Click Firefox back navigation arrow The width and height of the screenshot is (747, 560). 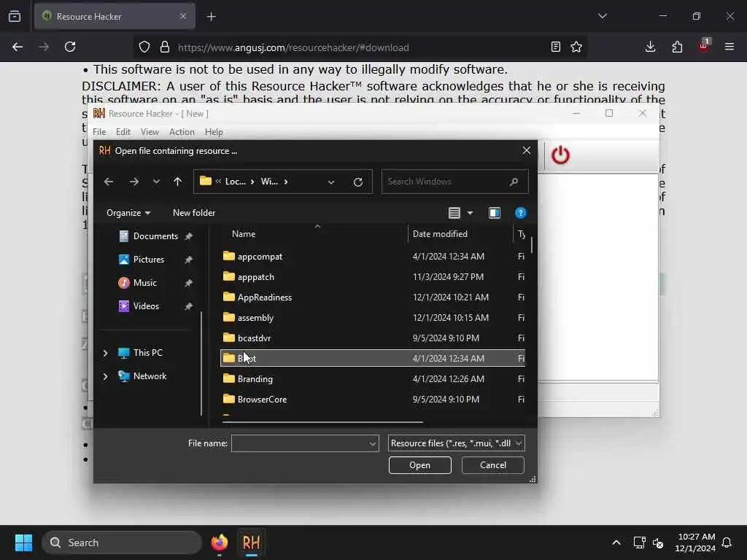pyautogui.click(x=18, y=47)
